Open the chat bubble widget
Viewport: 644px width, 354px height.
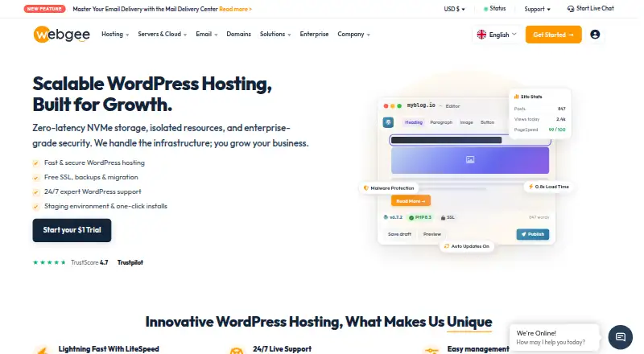620,337
